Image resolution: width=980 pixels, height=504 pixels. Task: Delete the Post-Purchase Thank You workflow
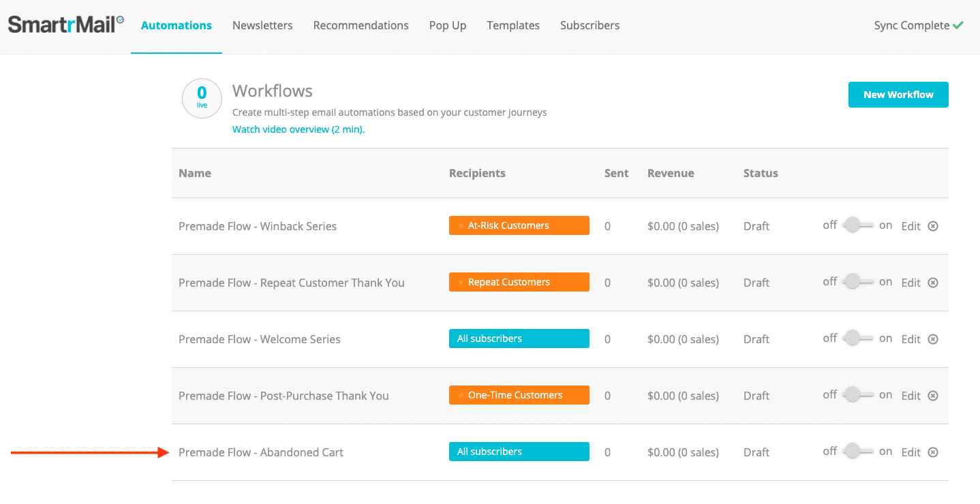(x=933, y=396)
